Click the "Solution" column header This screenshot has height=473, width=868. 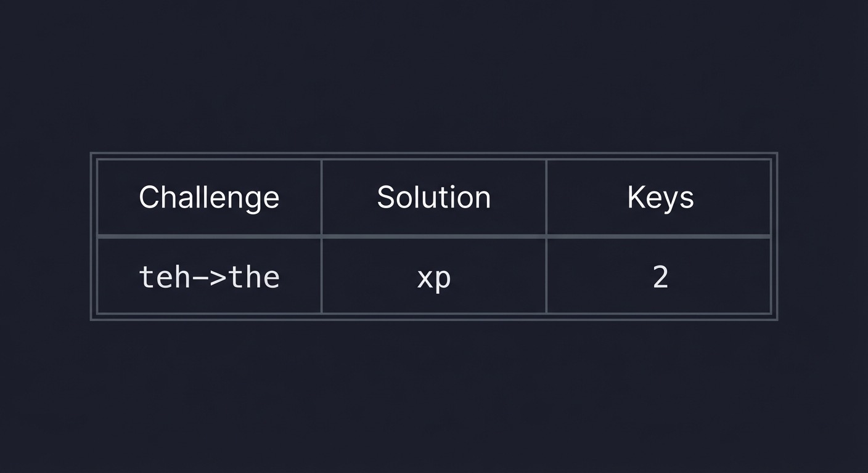coord(433,197)
